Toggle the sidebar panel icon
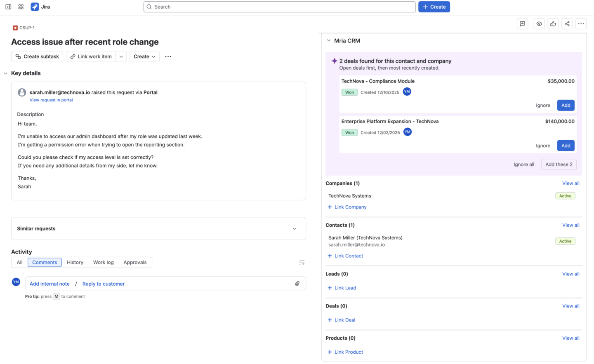This screenshot has height=364, width=594. coord(8,7)
